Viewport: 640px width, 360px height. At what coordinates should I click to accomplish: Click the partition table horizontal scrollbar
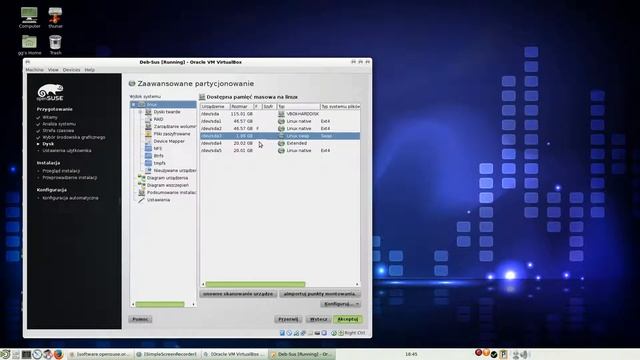pos(256,284)
